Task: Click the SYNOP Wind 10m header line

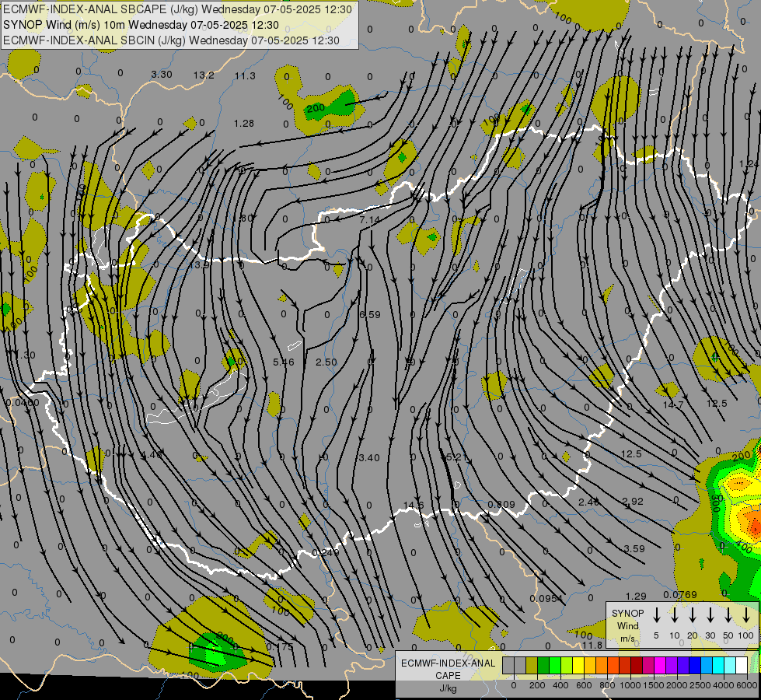Action: (141, 25)
